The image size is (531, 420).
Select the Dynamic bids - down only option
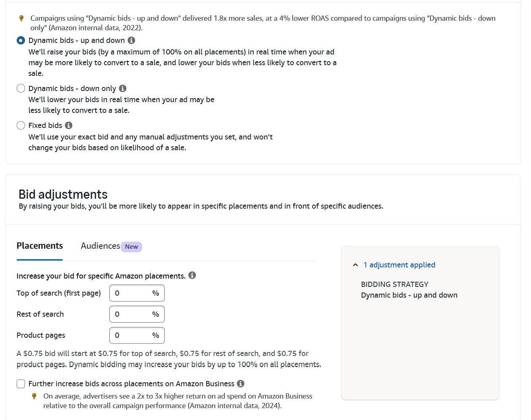pos(21,88)
